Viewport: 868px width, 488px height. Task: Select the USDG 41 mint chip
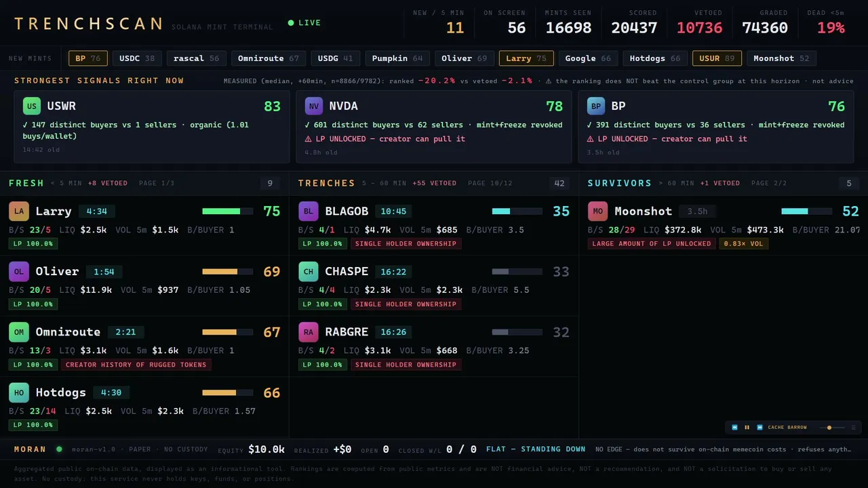(x=336, y=58)
